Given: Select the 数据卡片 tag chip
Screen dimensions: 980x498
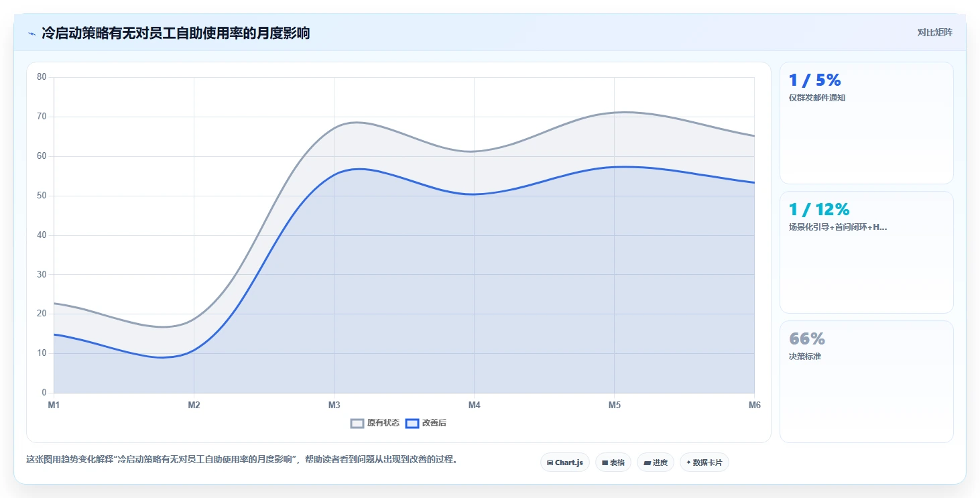Looking at the screenshot, I should pyautogui.click(x=705, y=462).
